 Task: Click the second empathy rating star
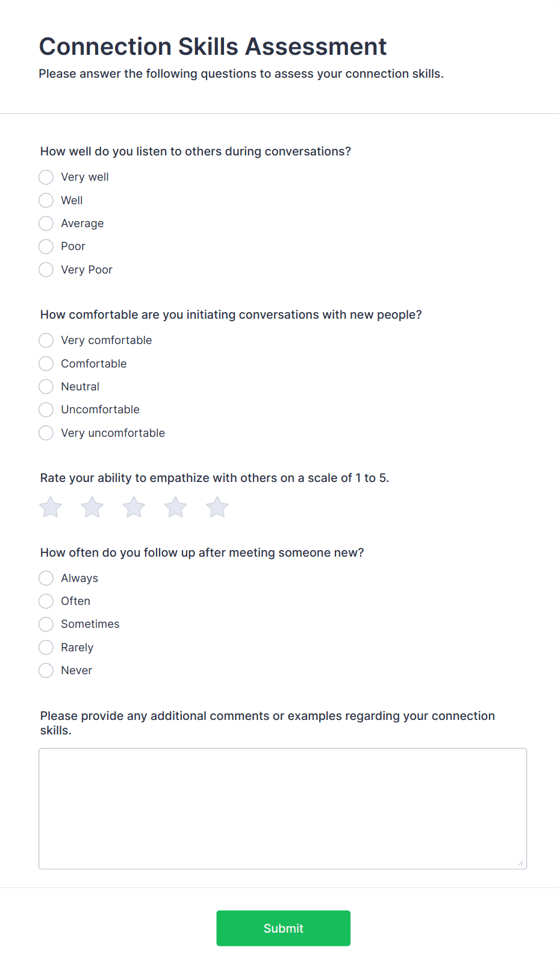[x=92, y=507]
